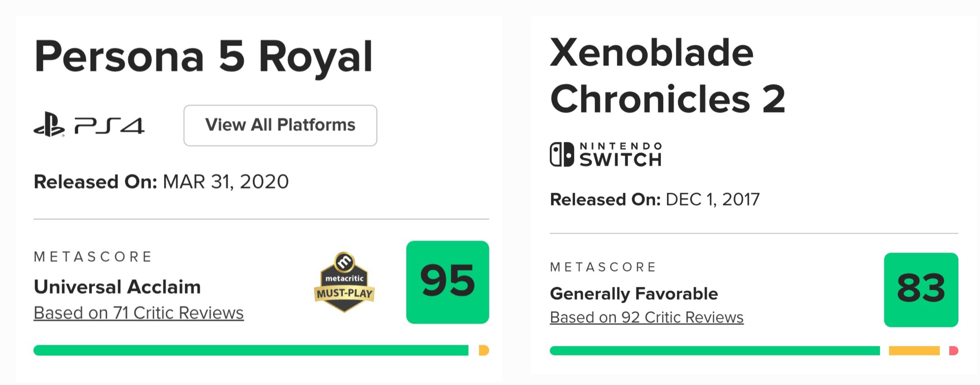Click the green 83 Metascore box

point(921,290)
